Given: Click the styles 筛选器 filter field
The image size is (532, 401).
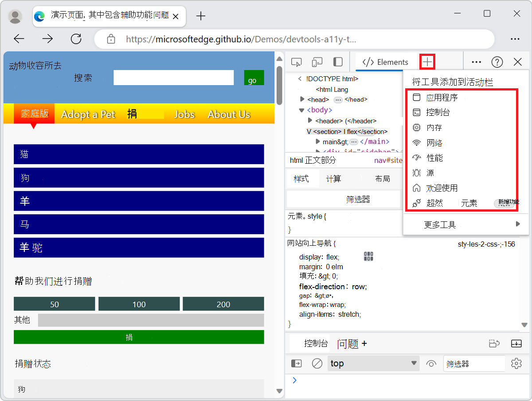Looking at the screenshot, I should tap(344, 199).
